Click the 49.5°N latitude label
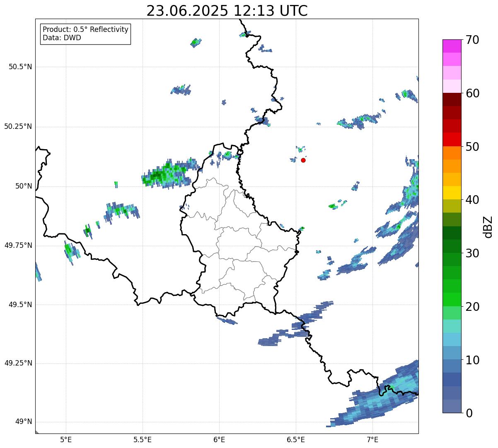 click(21, 305)
